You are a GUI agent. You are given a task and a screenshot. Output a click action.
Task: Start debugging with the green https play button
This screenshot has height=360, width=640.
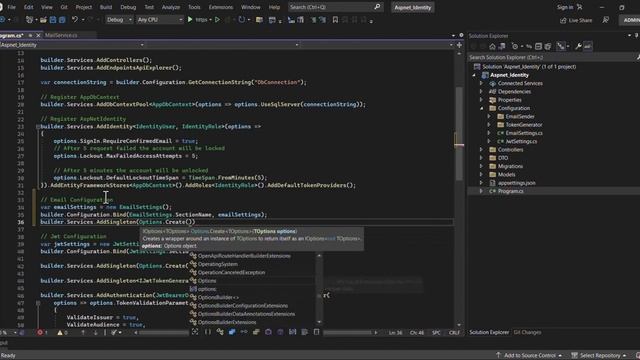point(198,20)
